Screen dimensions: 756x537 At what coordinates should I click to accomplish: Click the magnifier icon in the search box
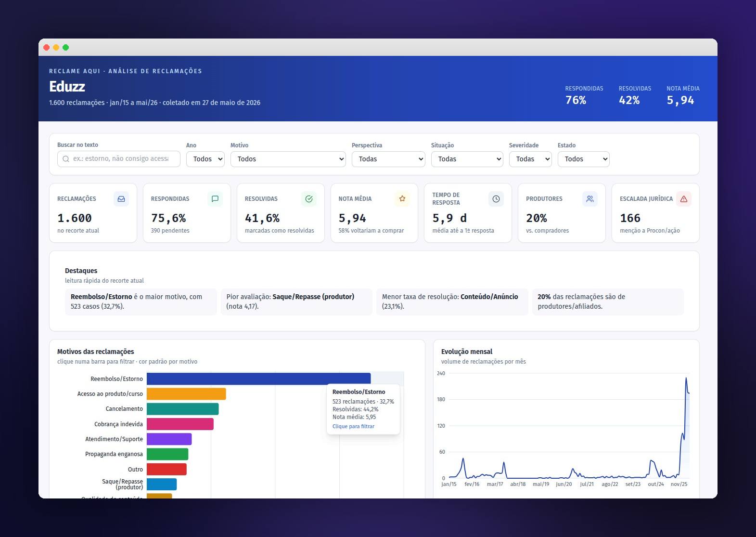(66, 159)
